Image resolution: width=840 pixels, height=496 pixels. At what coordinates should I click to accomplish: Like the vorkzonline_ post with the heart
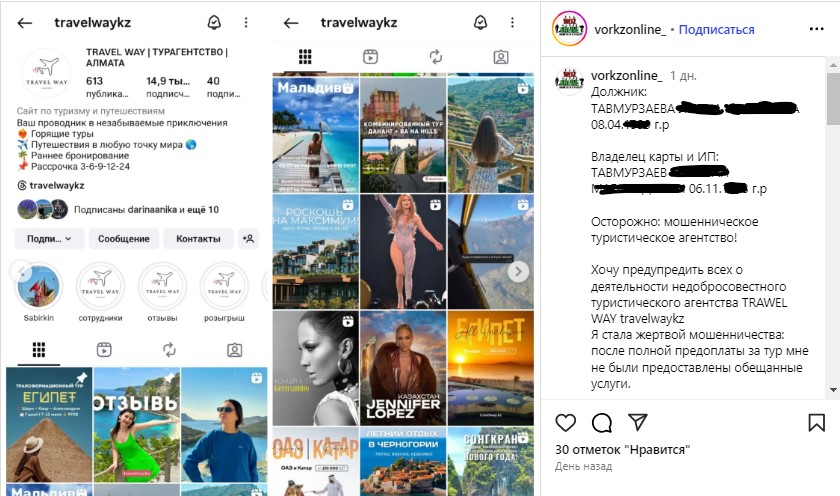tap(565, 422)
